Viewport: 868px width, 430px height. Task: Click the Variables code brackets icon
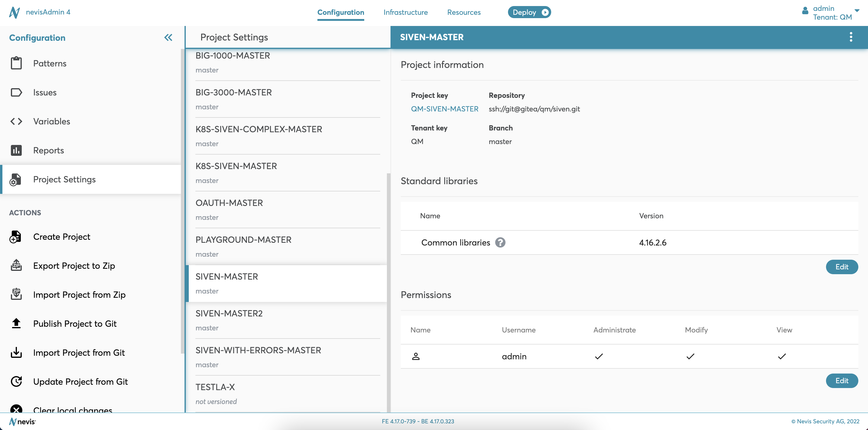coord(16,121)
